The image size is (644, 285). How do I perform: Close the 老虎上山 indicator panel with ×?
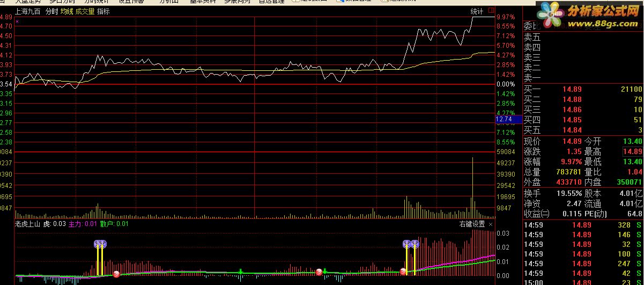491,224
